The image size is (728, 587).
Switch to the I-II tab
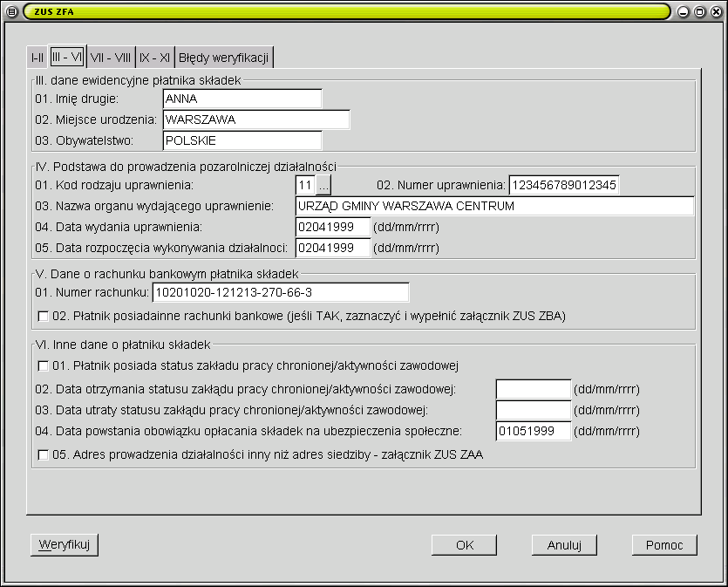(37, 58)
